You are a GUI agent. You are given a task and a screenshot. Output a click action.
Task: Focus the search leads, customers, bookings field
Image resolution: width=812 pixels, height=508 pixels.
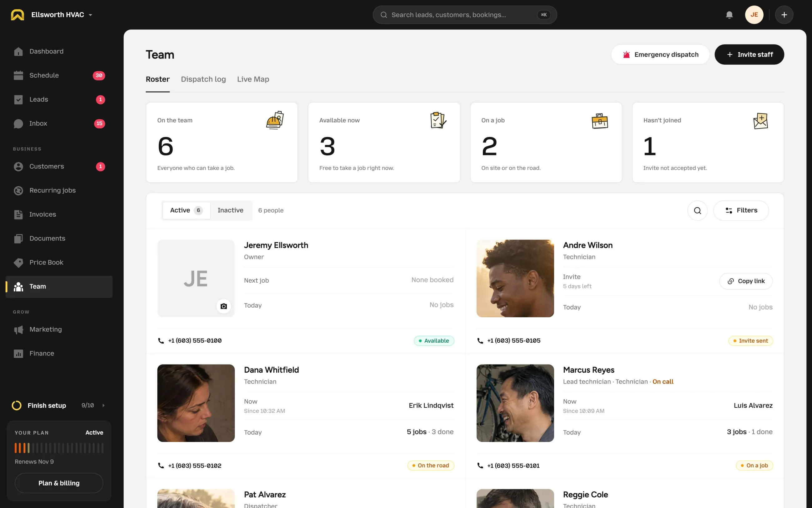point(465,15)
